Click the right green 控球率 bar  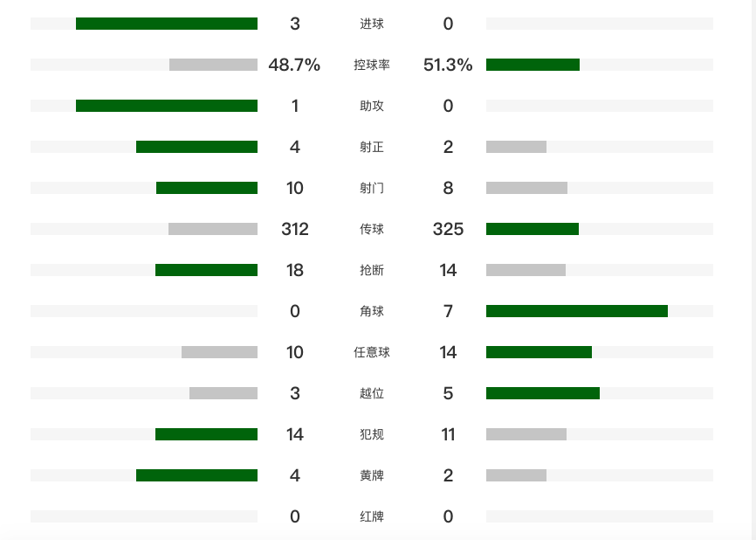tap(533, 65)
